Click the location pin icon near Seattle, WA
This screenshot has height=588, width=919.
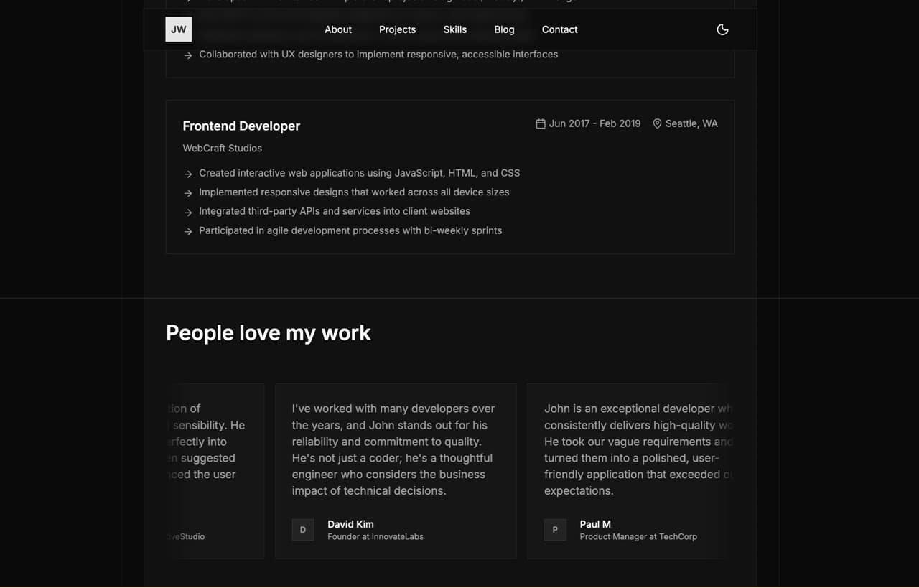(657, 123)
